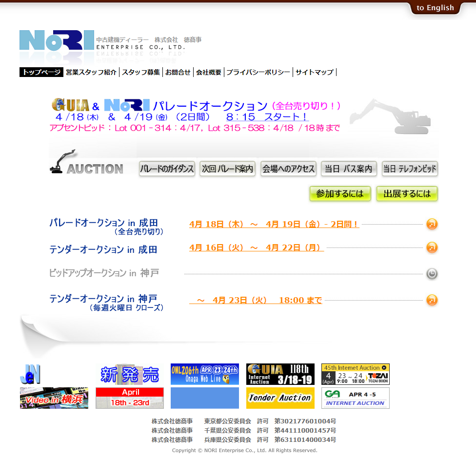
Task: Click gray clock icon on ビッドアップ row
Action: click(432, 273)
